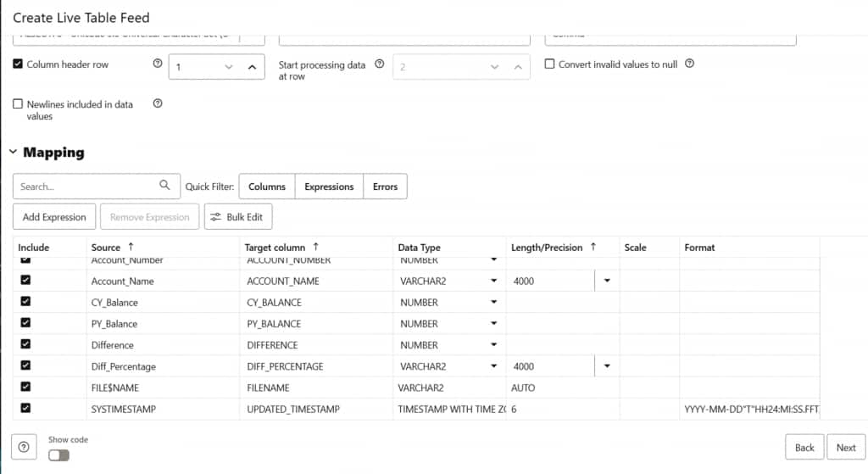Click help icon next to Start processing data
Screen dimensions: 868x474
coord(379,64)
